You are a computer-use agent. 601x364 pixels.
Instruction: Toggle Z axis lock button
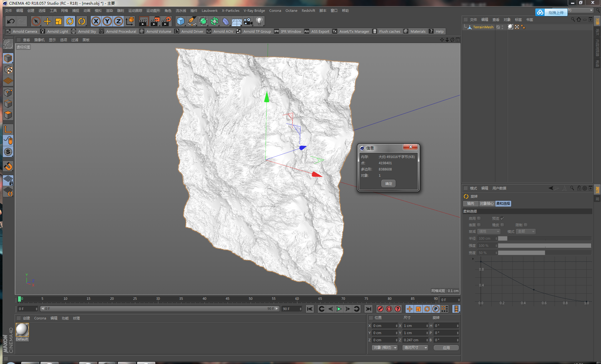[118, 21]
